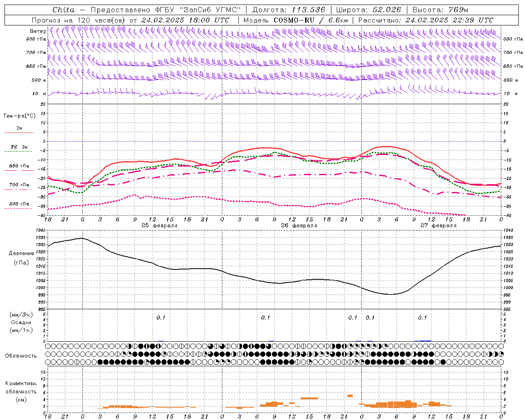Click the "27 февраля" date label
The width and height of the screenshot is (525, 420).
438,226
